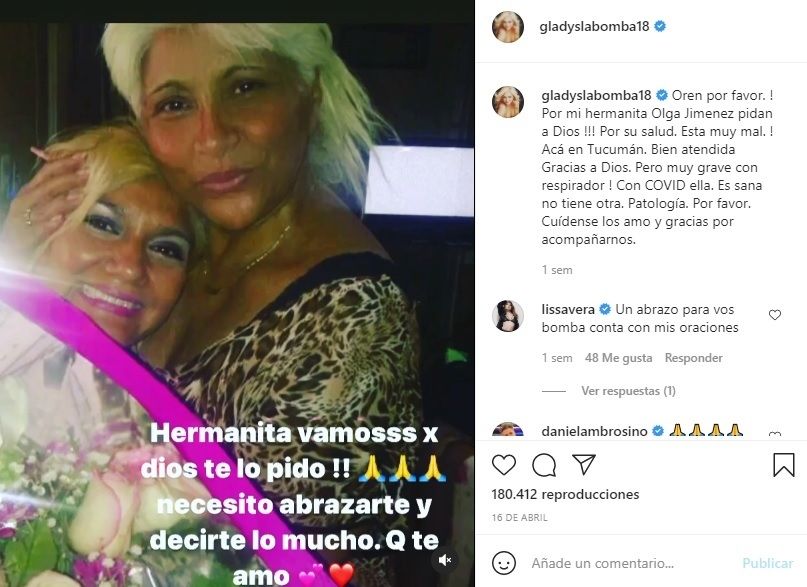The image size is (807, 587).
Task: Open danielambrosino username link
Action: tap(594, 431)
